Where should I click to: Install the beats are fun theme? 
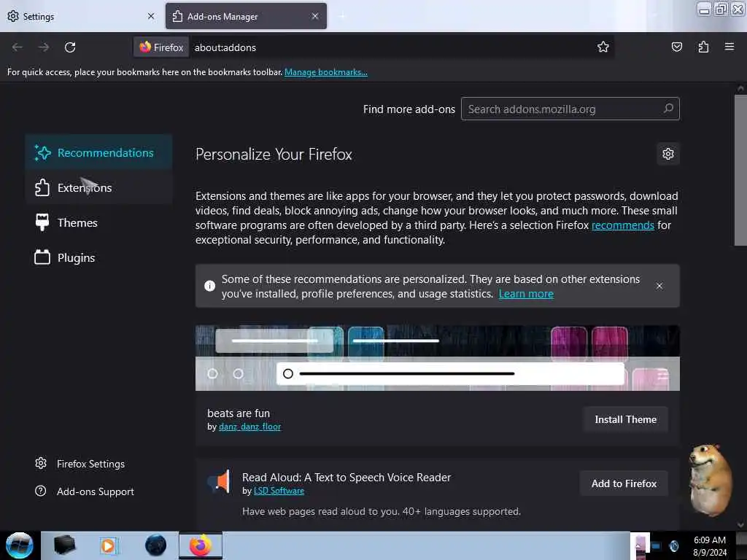tap(625, 419)
